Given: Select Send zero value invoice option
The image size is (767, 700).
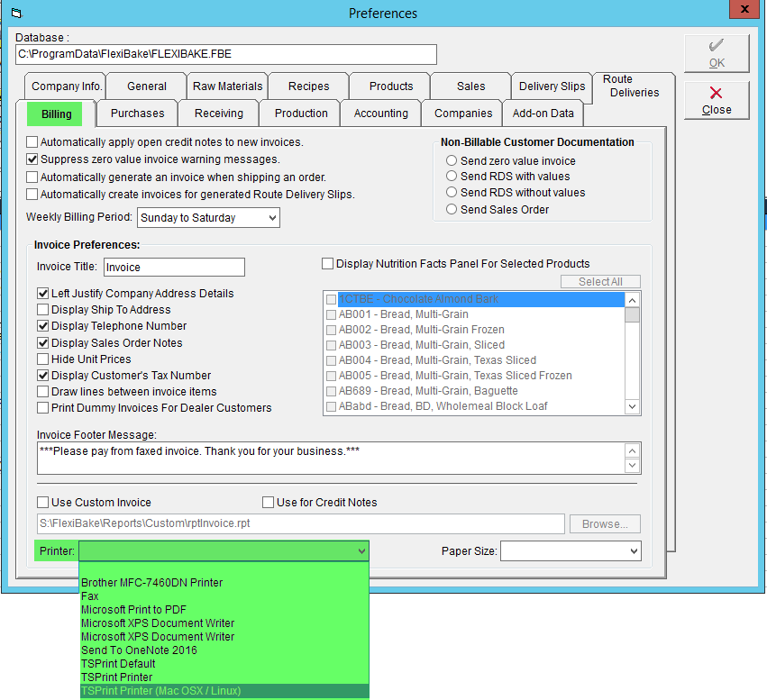Looking at the screenshot, I should click(x=452, y=160).
